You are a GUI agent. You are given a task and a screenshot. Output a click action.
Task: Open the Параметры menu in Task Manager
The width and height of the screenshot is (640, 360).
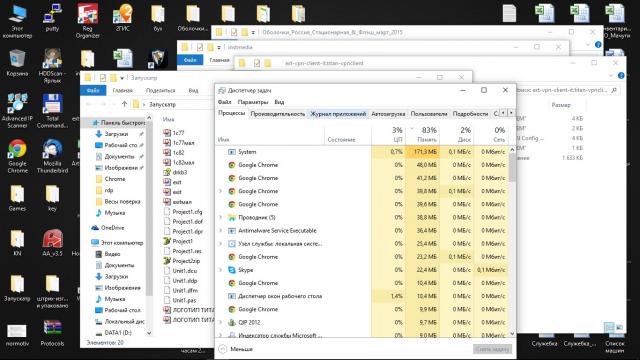tap(253, 102)
